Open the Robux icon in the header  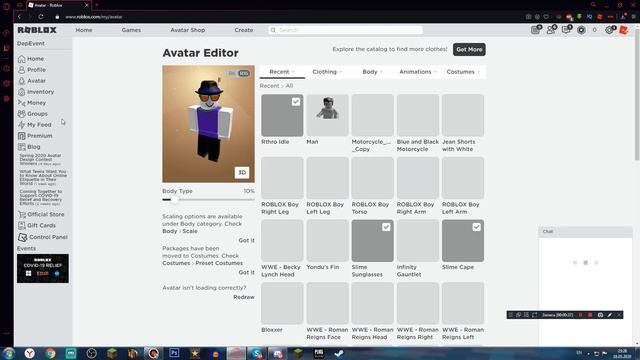[x=581, y=30]
